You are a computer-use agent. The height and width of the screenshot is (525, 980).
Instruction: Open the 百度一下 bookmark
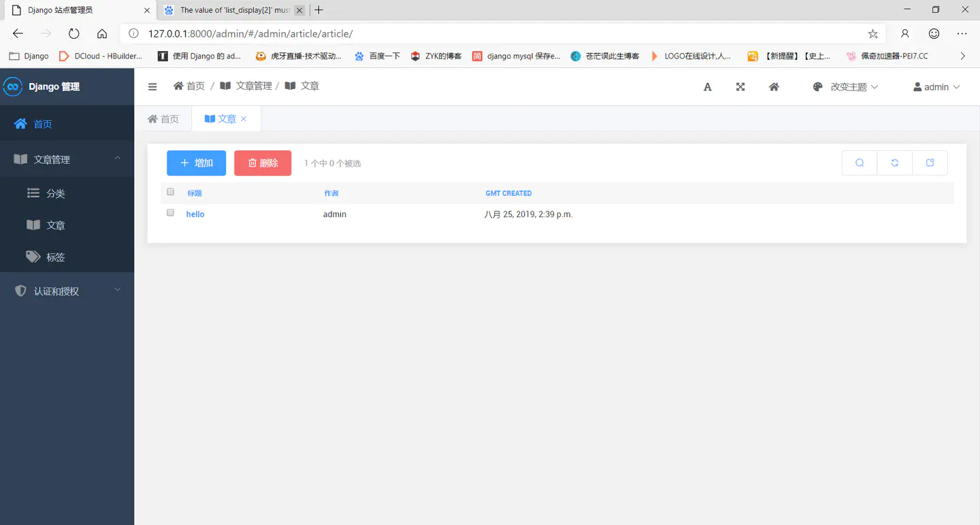[377, 56]
